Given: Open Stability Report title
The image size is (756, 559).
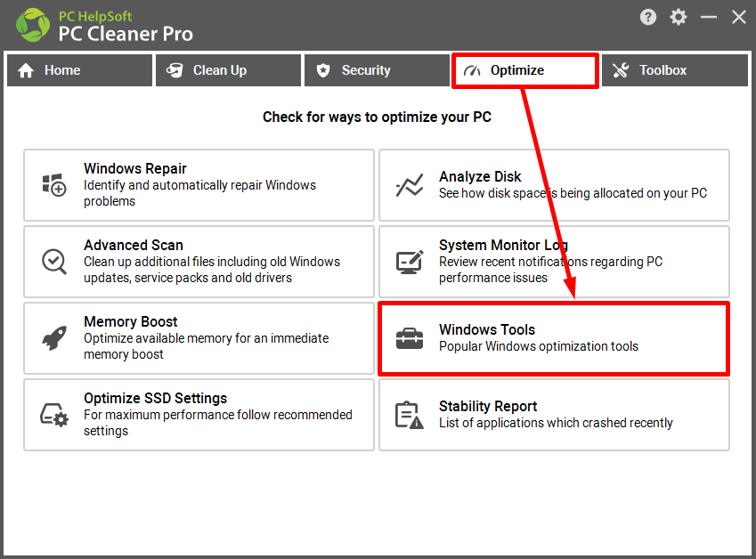Looking at the screenshot, I should coord(488,406).
